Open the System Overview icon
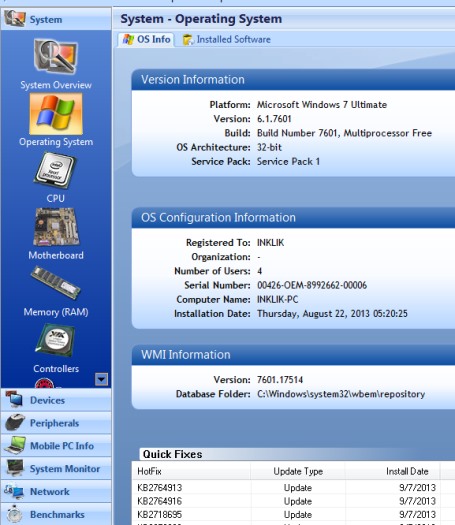This screenshot has height=525, width=455. pyautogui.click(x=56, y=56)
